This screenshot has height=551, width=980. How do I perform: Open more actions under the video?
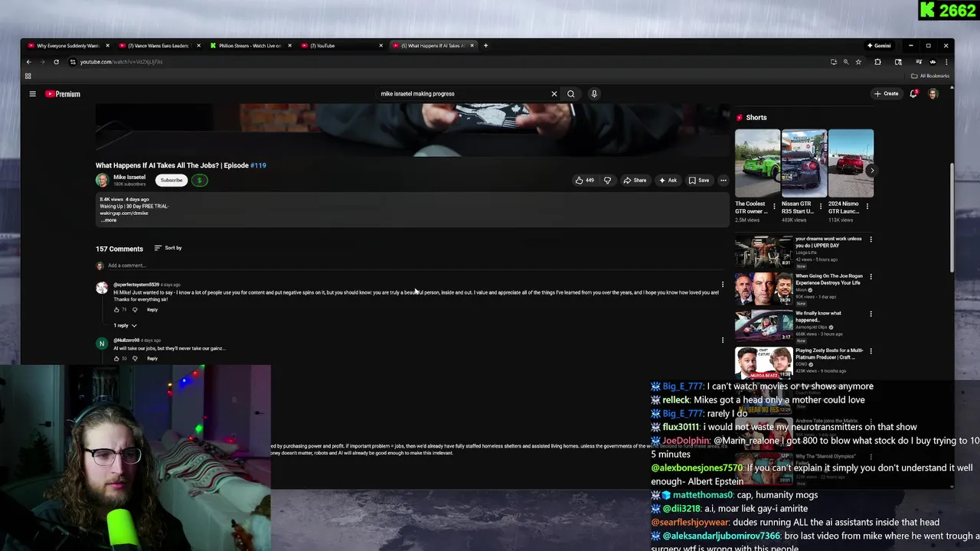tap(723, 181)
